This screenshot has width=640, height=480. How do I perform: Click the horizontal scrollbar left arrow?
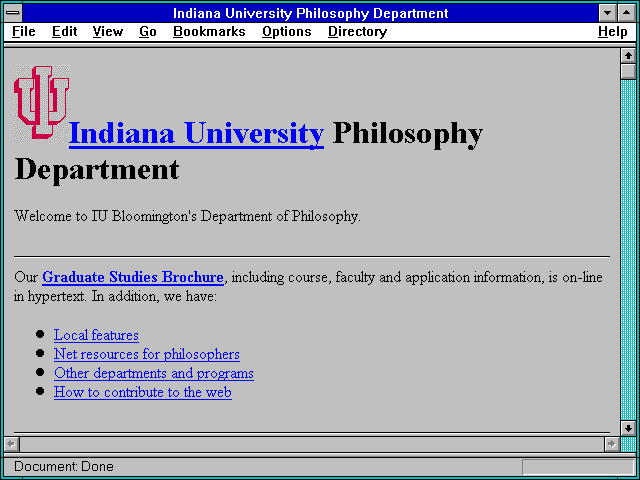[12, 444]
